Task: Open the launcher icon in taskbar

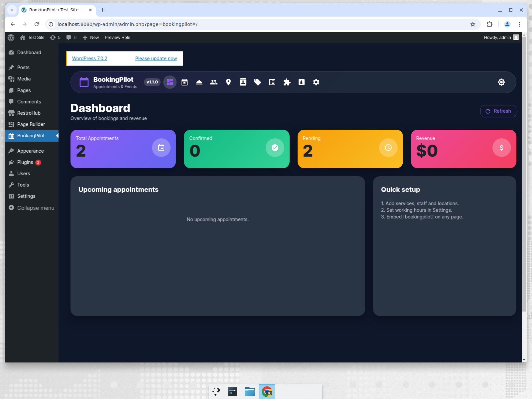Action: tap(216, 392)
